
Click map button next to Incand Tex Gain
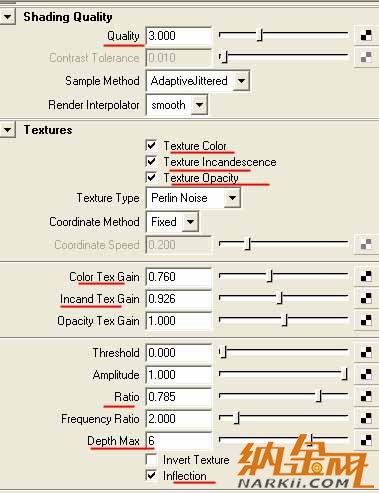point(366,299)
